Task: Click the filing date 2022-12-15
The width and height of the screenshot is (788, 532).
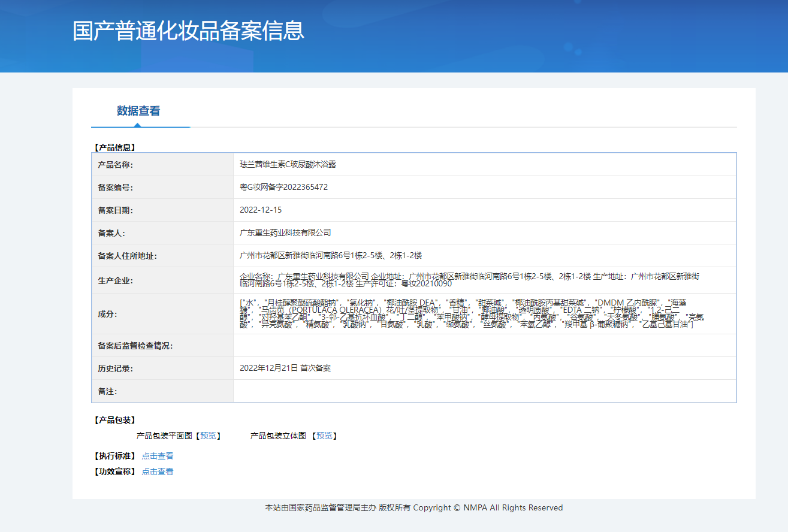Action: tap(261, 210)
